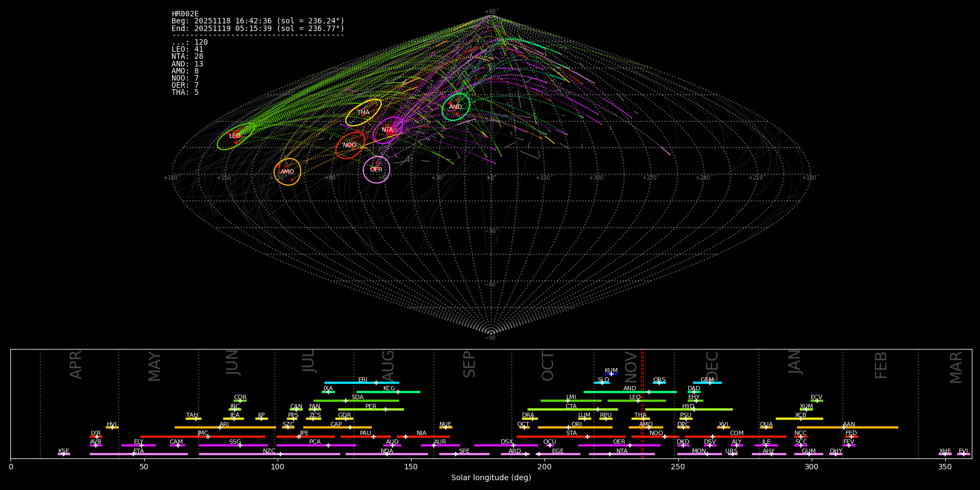Image resolution: width=980 pixels, height=490 pixels.
Task: Select the 350 tick on solar longitude axis
Action: pos(945,467)
